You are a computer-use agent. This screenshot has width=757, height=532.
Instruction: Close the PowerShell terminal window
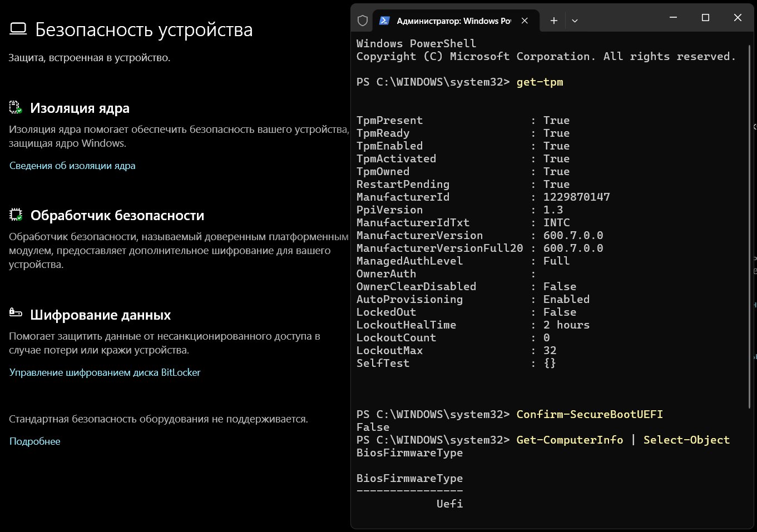738,18
